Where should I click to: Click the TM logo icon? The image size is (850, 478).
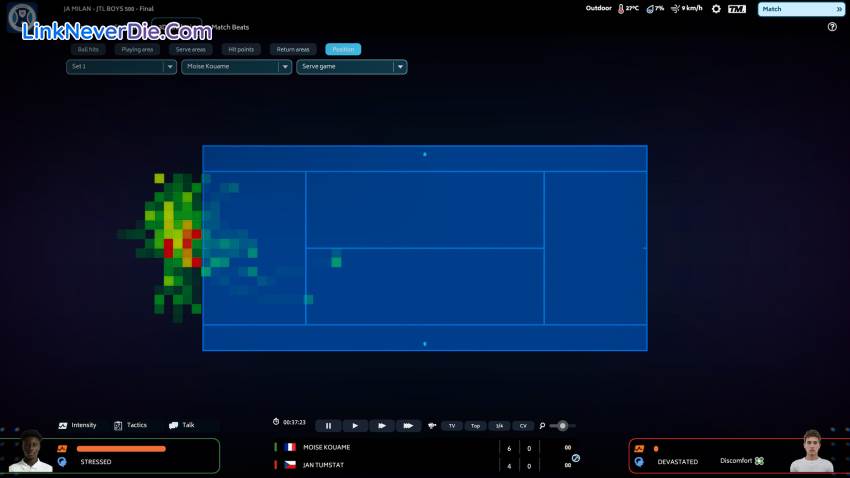click(737, 9)
